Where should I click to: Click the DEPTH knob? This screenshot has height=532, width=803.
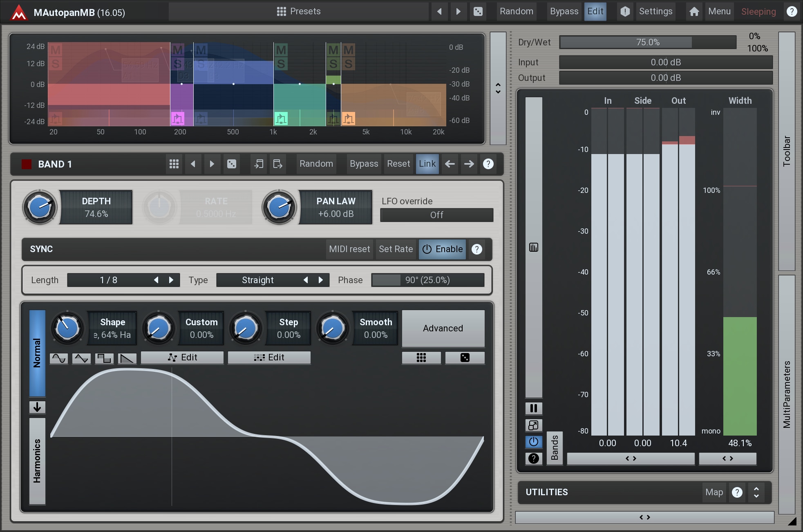[x=40, y=207]
